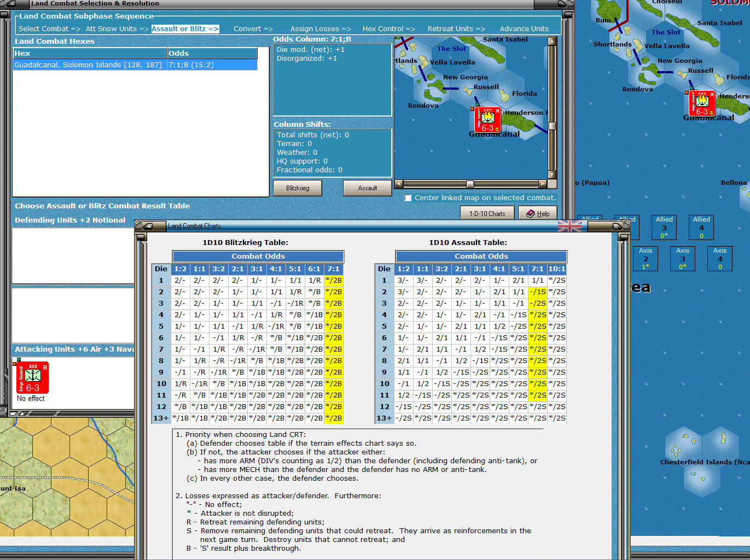Choose the Blitzkrieg combat table
The image size is (750, 560).
coord(298,188)
